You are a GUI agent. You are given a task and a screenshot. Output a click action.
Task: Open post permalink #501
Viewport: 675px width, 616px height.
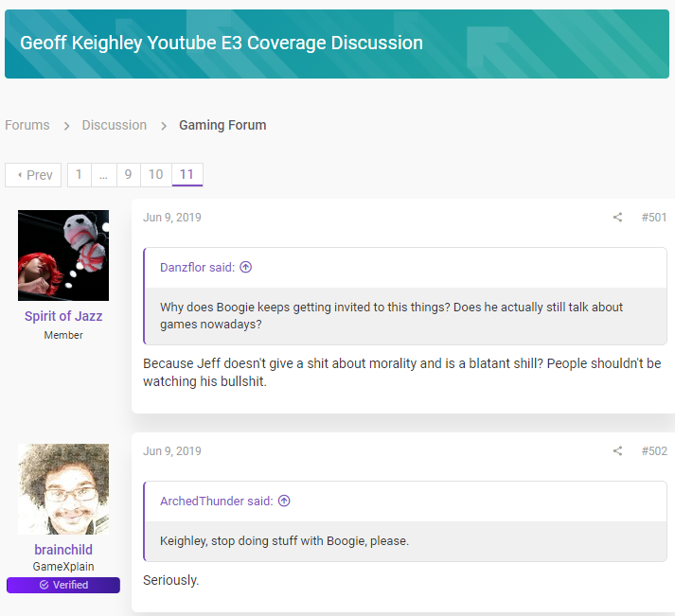[654, 218]
